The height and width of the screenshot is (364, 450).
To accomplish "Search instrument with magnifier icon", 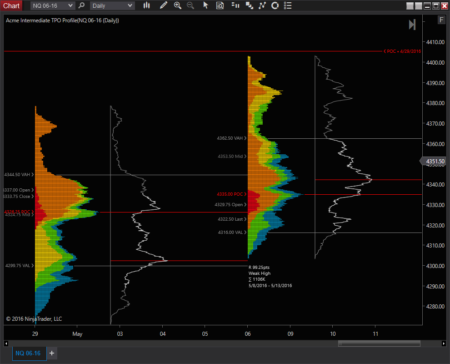I will tap(81, 5).
